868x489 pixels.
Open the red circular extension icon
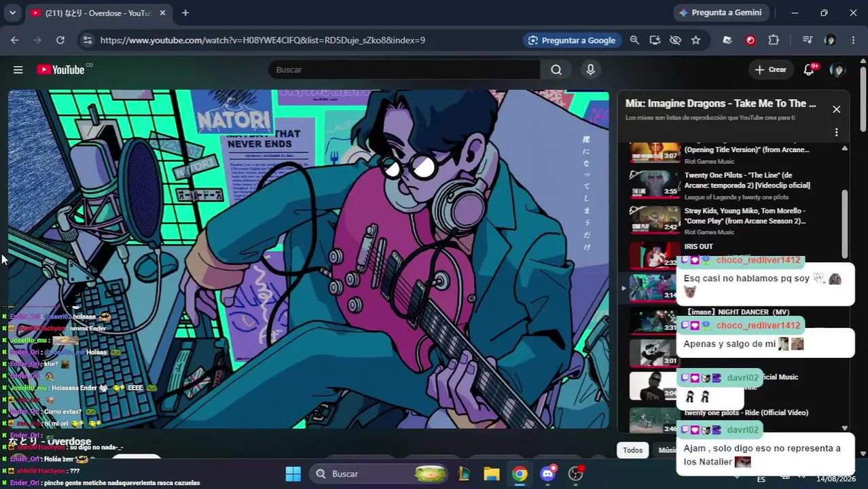(751, 40)
